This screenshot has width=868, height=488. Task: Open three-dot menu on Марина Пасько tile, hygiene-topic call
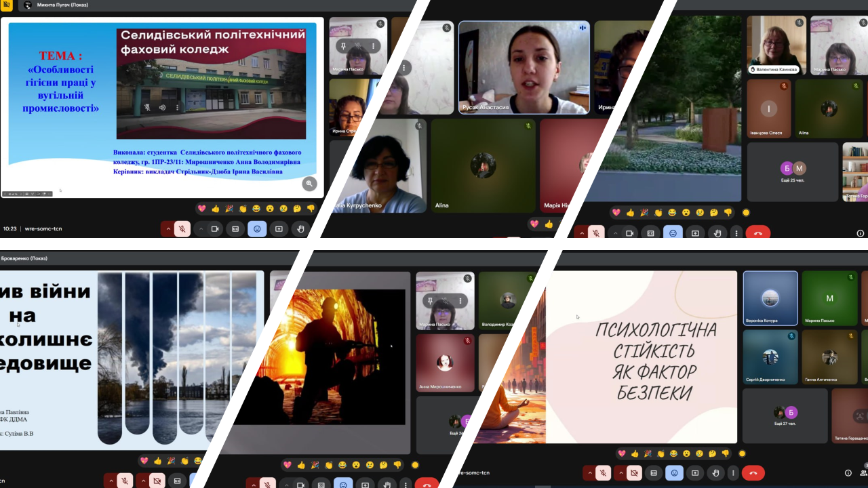[x=373, y=46]
